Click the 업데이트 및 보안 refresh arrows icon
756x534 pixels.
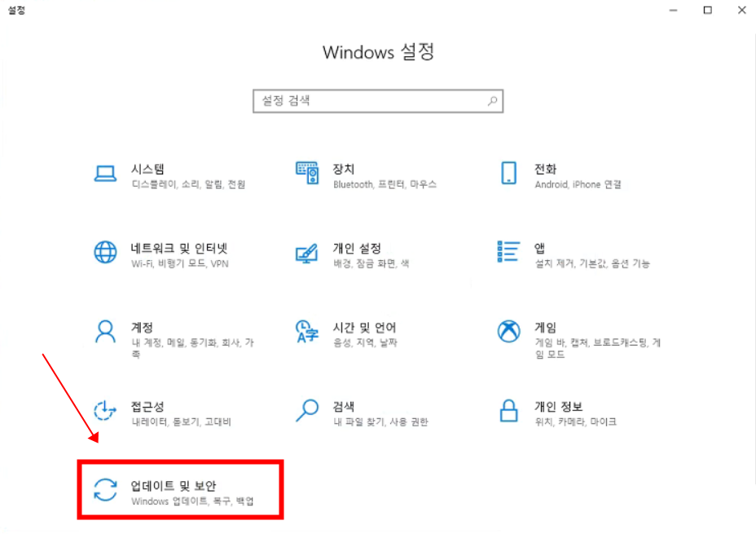(105, 490)
